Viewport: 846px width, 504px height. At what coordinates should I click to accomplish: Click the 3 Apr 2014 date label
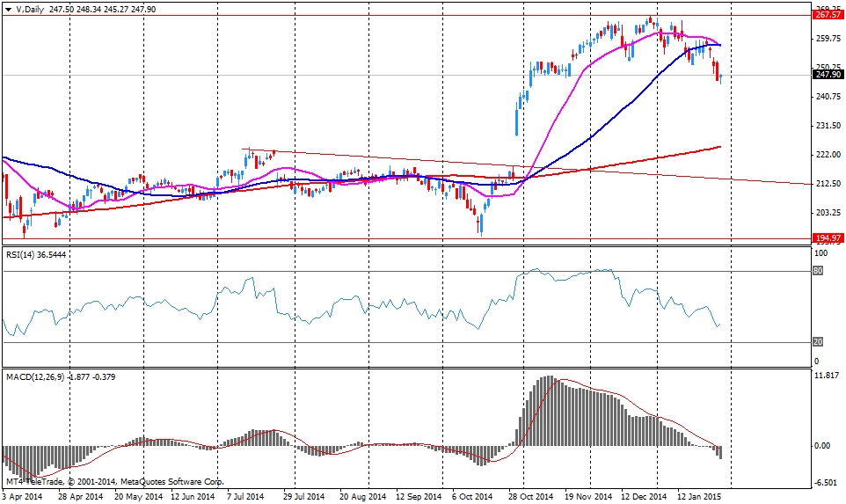click(x=22, y=496)
